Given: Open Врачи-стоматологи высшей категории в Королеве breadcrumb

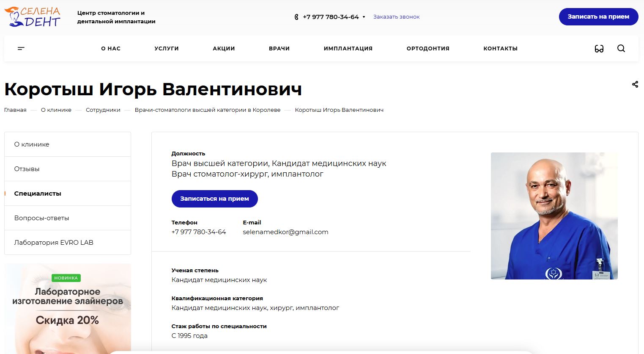Looking at the screenshot, I should point(208,110).
